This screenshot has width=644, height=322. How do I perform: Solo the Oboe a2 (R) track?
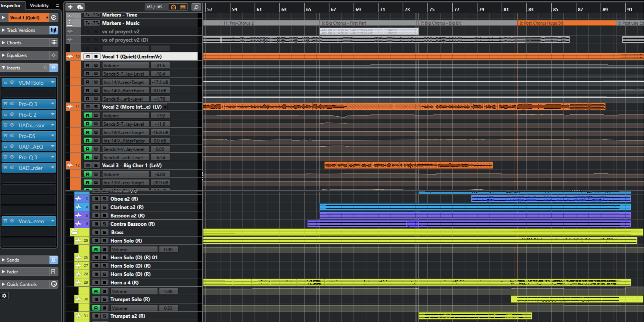[x=104, y=199]
